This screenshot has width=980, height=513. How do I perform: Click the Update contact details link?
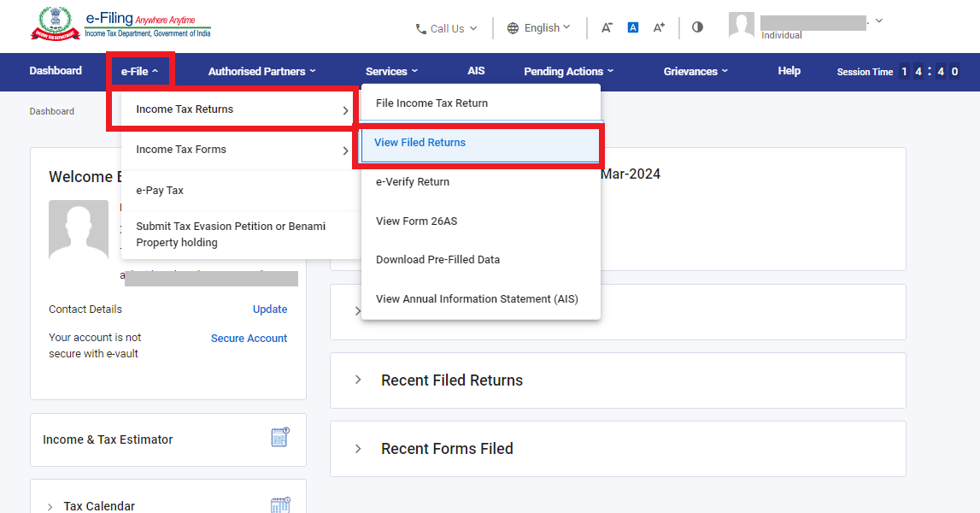click(270, 309)
